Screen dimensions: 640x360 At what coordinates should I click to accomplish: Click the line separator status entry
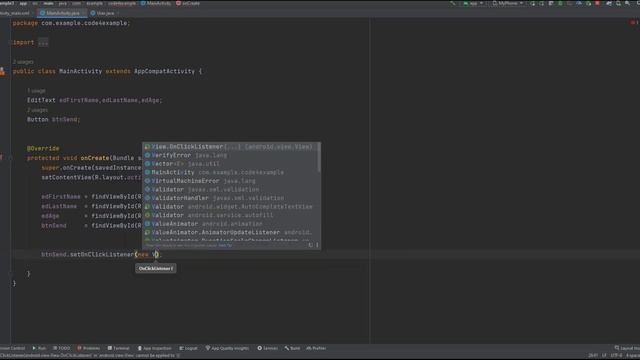[x=604, y=356]
